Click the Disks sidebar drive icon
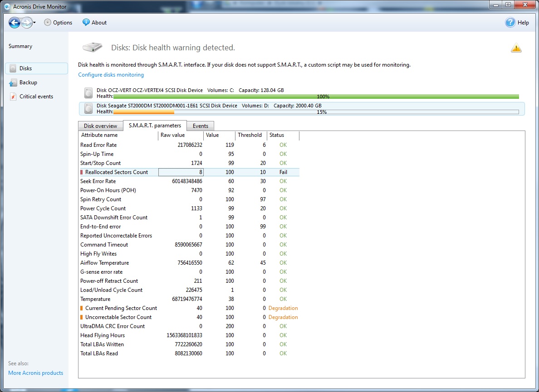The width and height of the screenshot is (539, 392). pyautogui.click(x=13, y=68)
